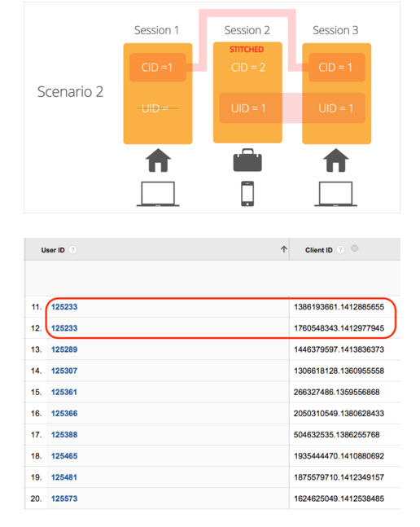The image size is (420, 527).
Task: Click the laptop icon under Session 3
Action: pos(335,194)
